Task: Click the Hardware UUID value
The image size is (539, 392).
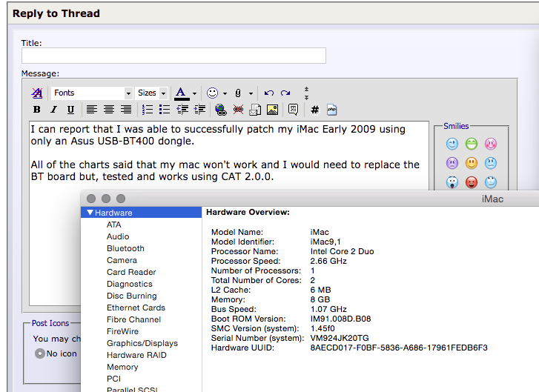Action: (399, 348)
